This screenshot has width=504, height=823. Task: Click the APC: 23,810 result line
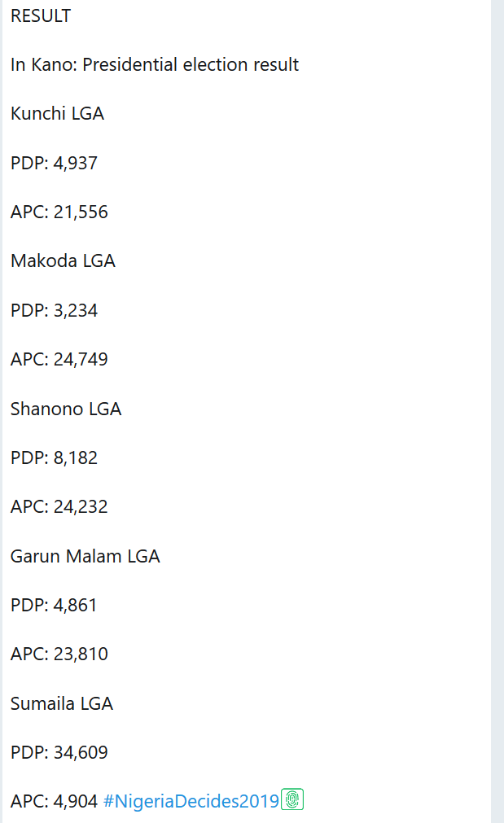point(59,654)
